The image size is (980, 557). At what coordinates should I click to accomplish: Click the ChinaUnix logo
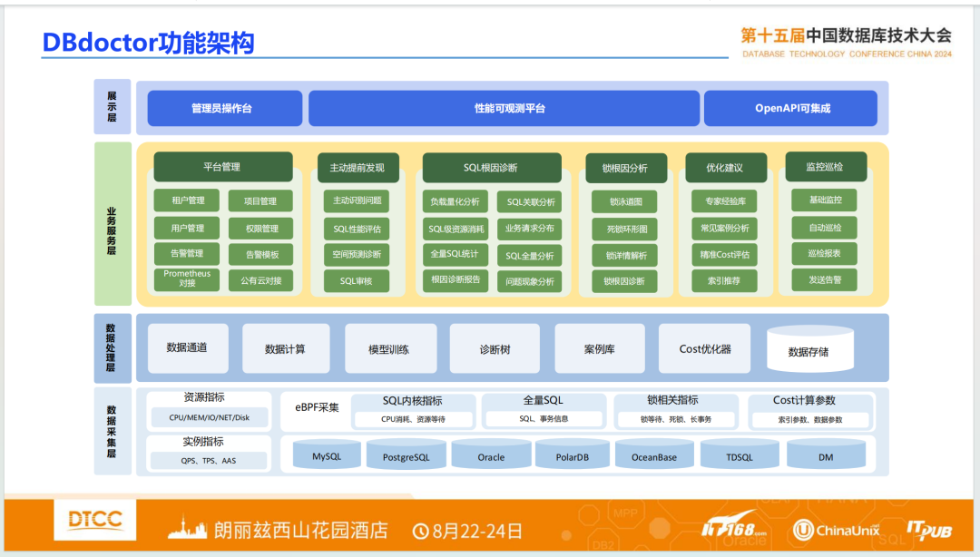pyautogui.click(x=837, y=530)
